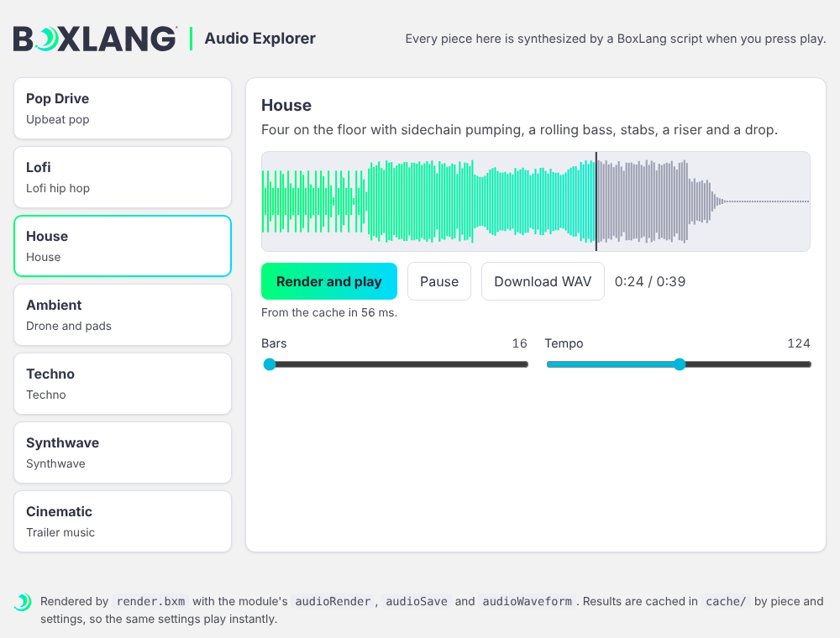Click the Bars value 16

[520, 343]
